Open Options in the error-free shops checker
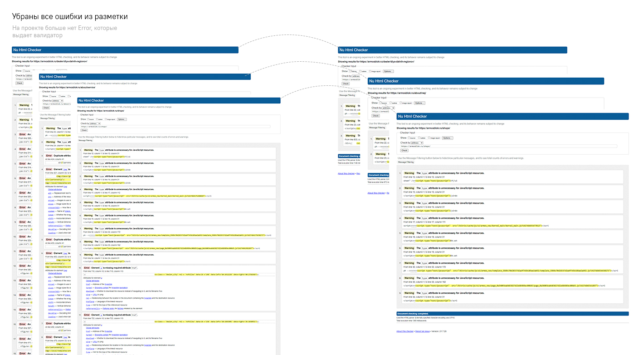 click(x=447, y=138)
